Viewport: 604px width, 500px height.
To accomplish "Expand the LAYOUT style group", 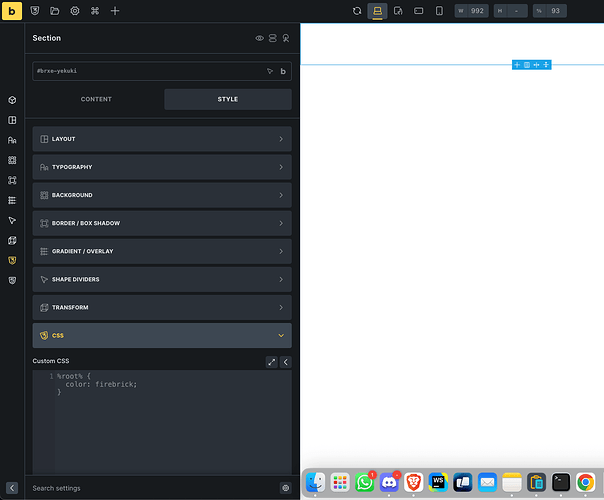I will pyautogui.click(x=162, y=139).
